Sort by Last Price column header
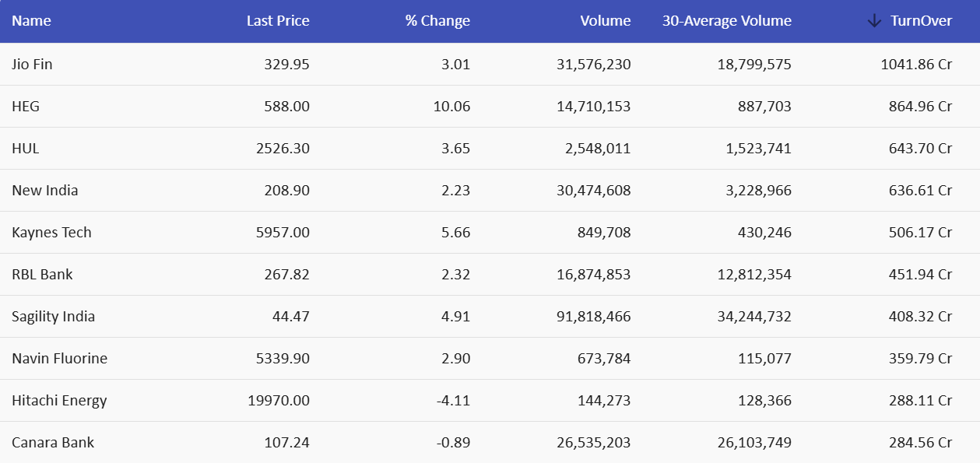 (x=278, y=21)
